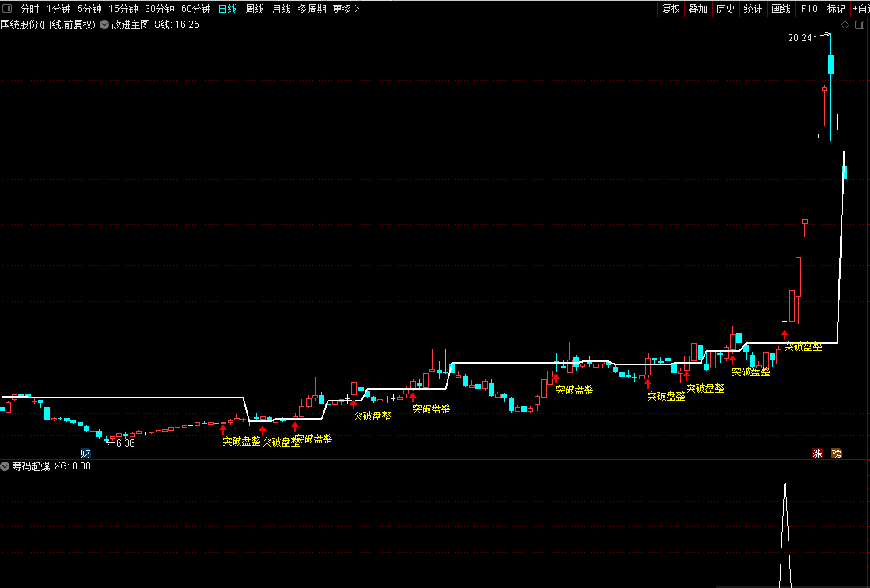The height and width of the screenshot is (588, 870).
Task: Open the 复权 adjustment options
Action: pyautogui.click(x=671, y=9)
